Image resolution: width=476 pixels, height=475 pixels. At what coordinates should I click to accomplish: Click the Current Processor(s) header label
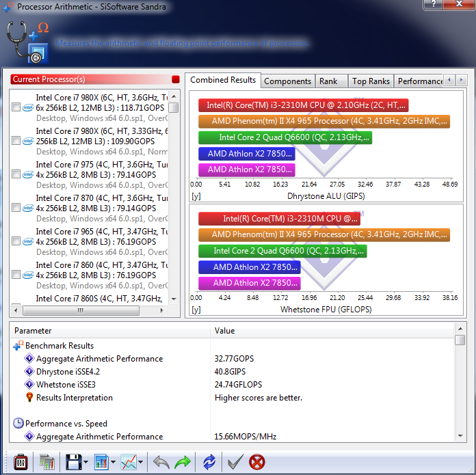(x=49, y=79)
